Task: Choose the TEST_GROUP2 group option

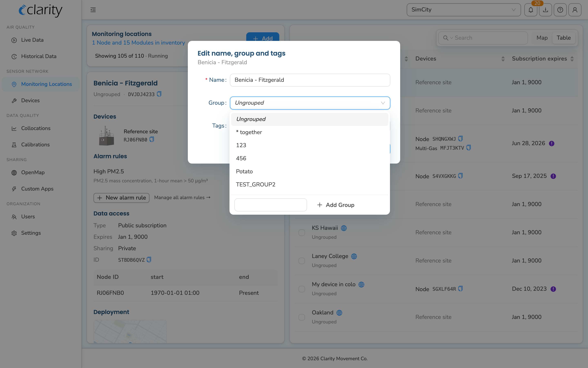Action: (309, 184)
